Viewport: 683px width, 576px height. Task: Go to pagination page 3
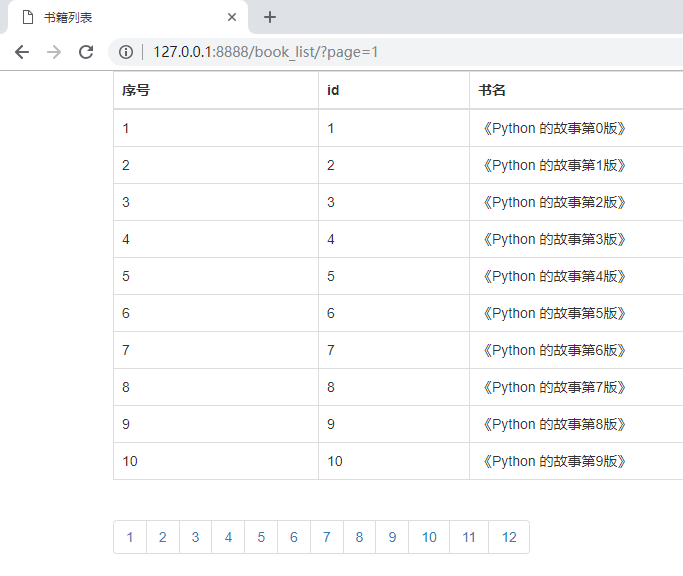point(195,537)
